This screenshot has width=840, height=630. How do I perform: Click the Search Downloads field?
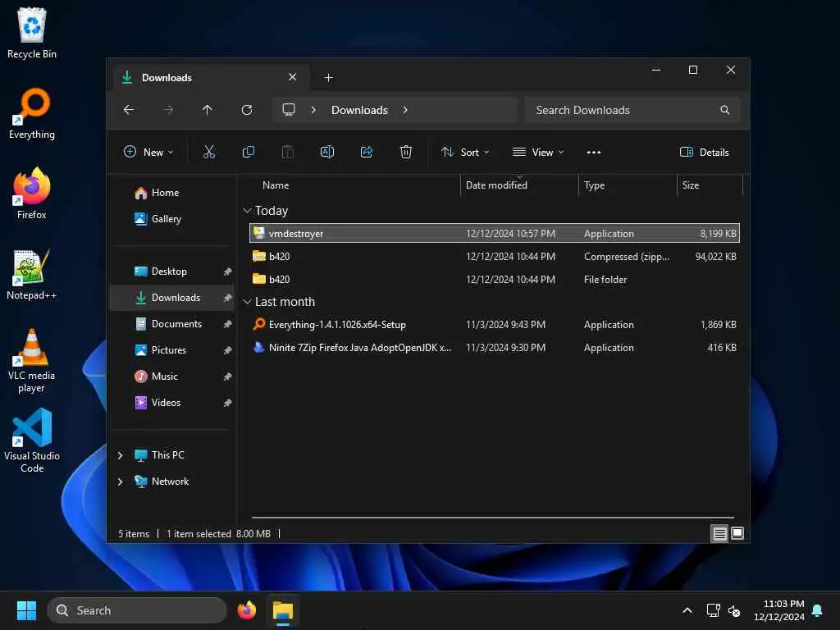(632, 110)
